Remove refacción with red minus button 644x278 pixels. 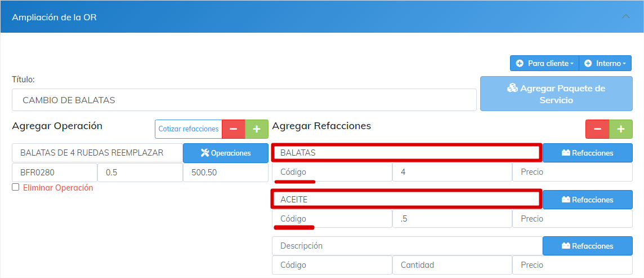click(x=597, y=129)
